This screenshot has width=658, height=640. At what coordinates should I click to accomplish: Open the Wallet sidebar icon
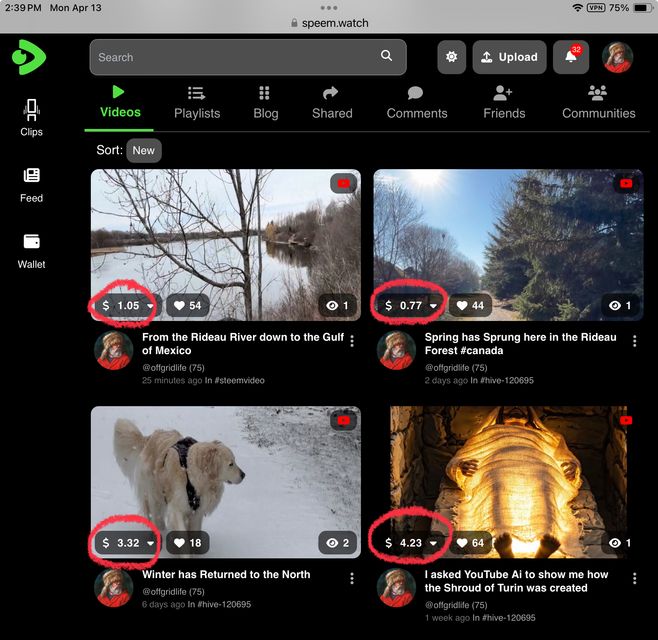tap(31, 249)
